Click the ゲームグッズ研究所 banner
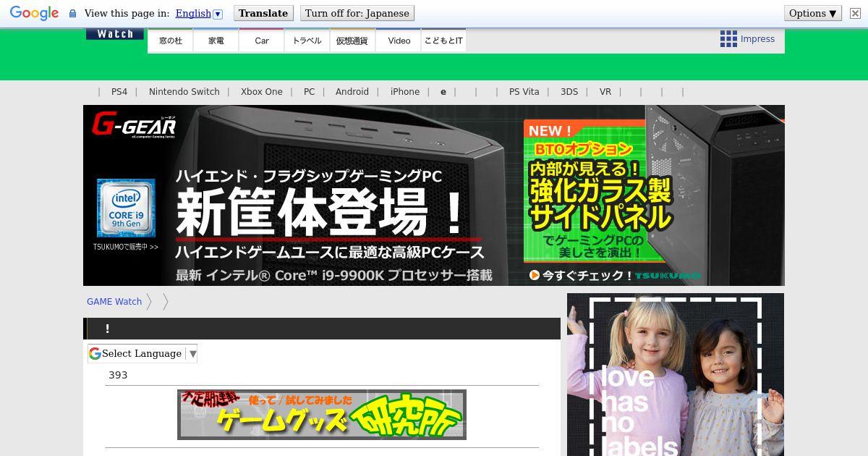Image resolution: width=868 pixels, height=456 pixels. click(322, 415)
